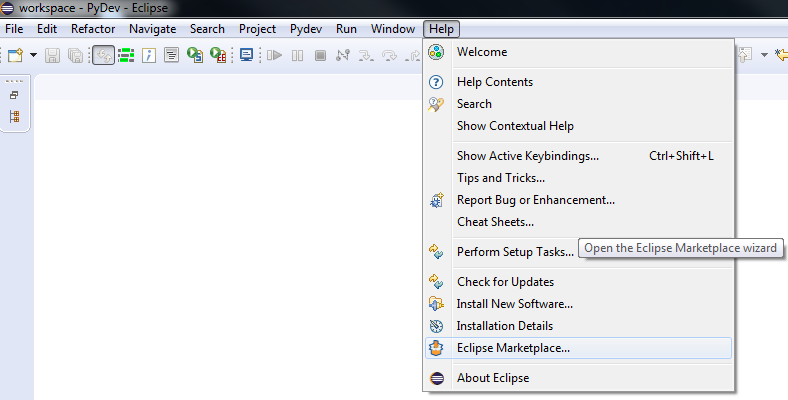Open the File menu

click(14, 29)
